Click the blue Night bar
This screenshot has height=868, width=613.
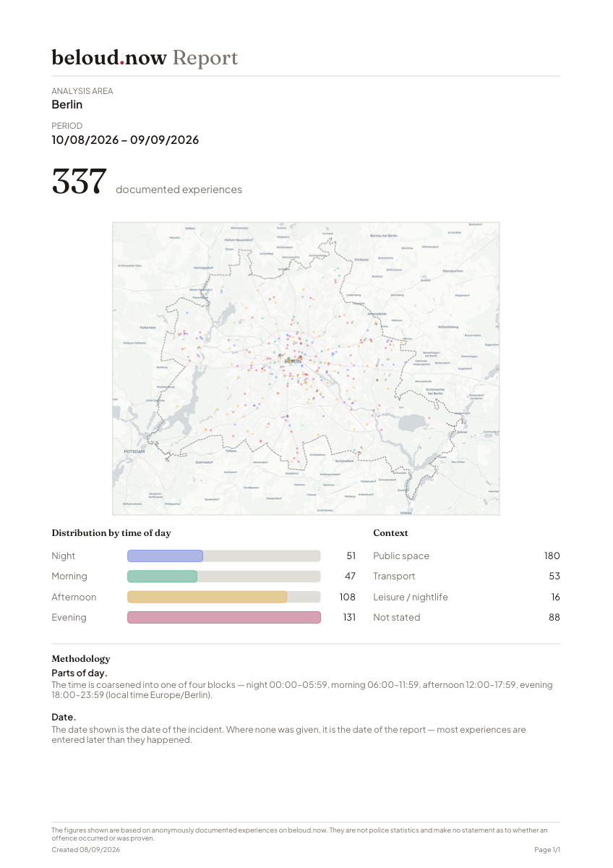(165, 556)
